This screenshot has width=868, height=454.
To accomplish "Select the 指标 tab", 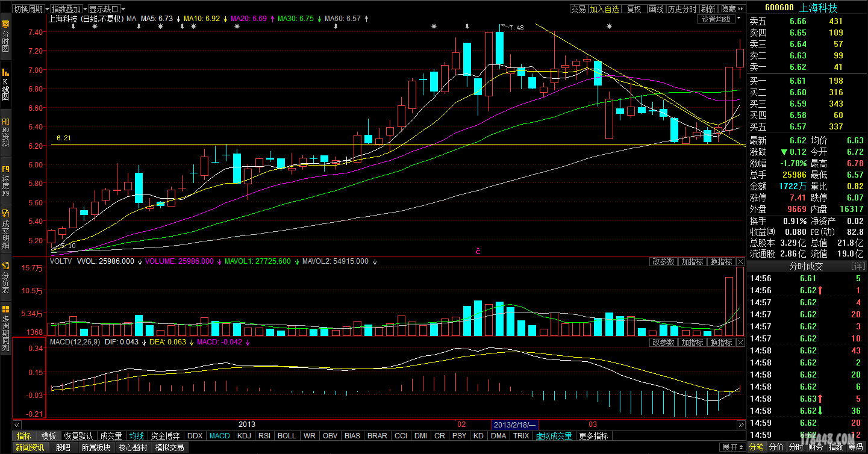I will click(x=23, y=436).
